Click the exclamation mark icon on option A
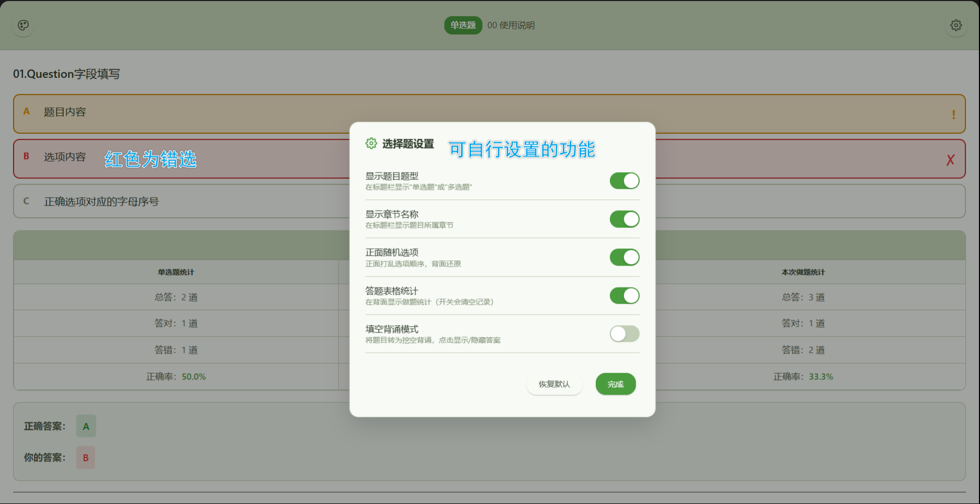 click(x=953, y=114)
